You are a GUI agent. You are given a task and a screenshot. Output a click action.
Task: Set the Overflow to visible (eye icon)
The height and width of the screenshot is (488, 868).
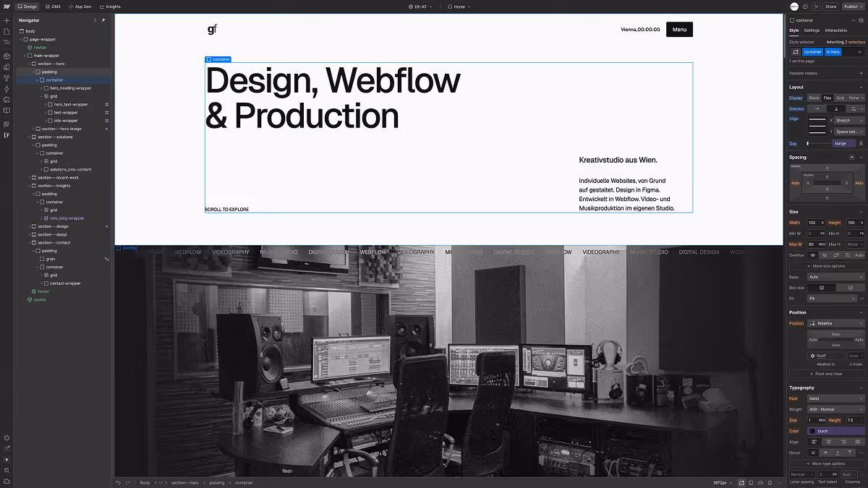(813, 255)
